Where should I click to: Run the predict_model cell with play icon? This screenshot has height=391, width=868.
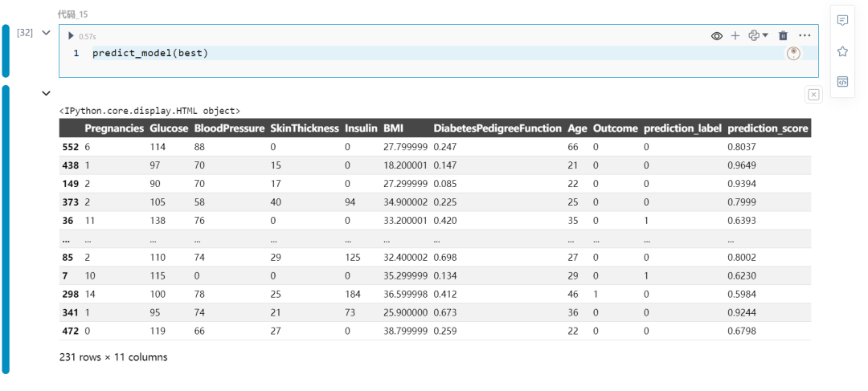pos(71,36)
